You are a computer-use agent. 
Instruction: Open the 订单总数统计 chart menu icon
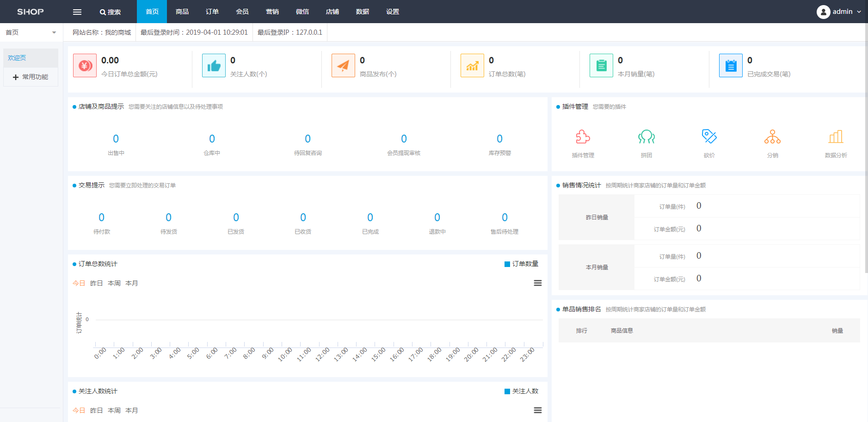coord(538,283)
